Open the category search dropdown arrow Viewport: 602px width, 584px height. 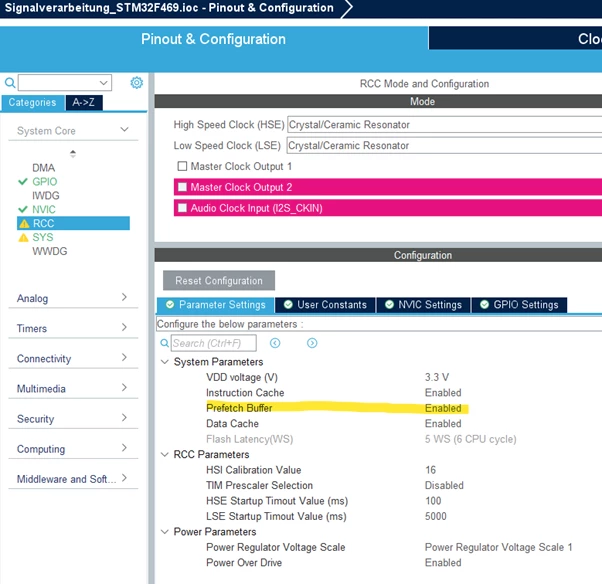point(103,83)
